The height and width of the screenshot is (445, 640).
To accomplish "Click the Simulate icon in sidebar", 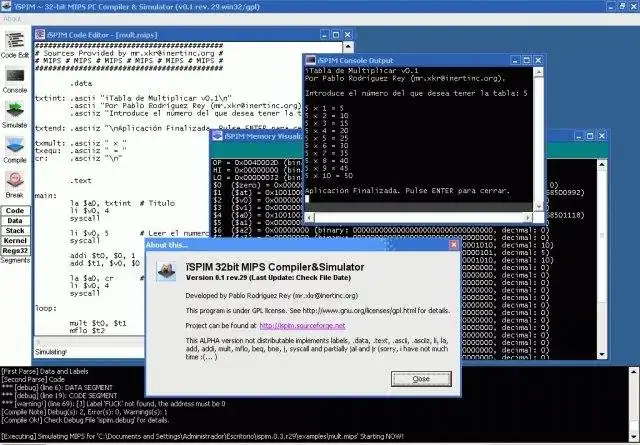I will pos(15,110).
